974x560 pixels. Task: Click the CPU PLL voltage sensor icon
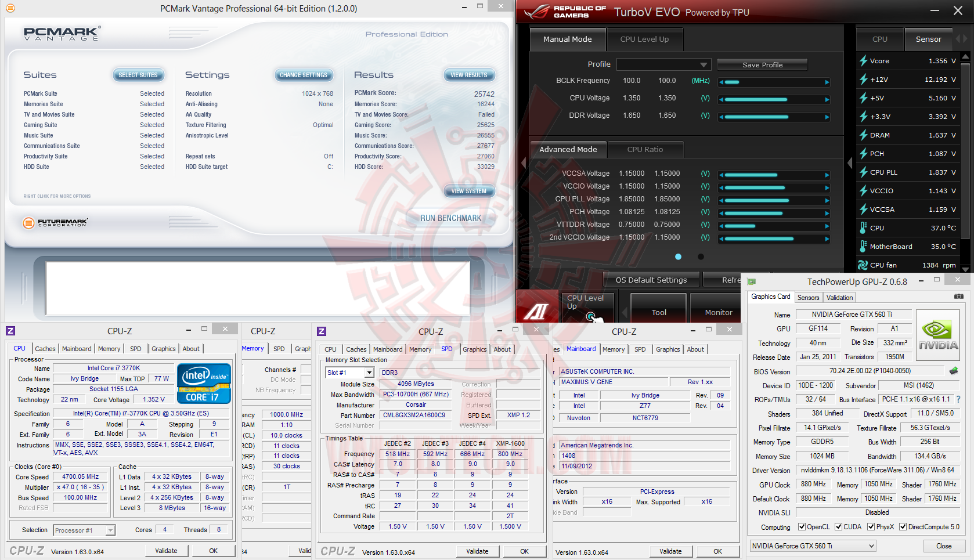click(x=863, y=172)
